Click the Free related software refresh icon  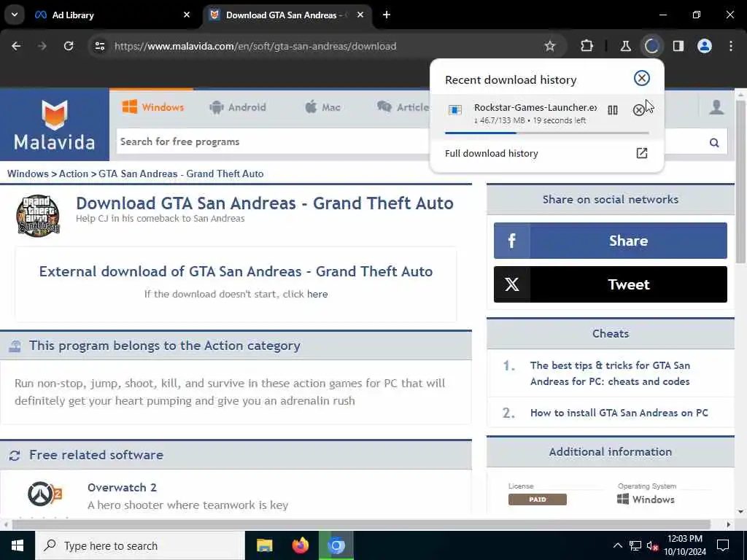pyautogui.click(x=15, y=455)
